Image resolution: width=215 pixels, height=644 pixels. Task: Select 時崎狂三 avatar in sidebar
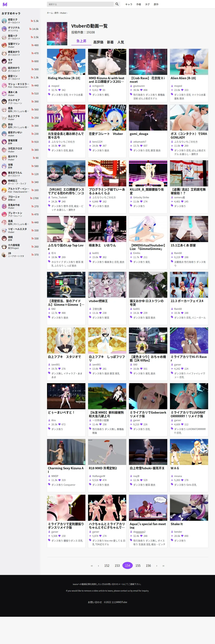[x=4, y=182]
